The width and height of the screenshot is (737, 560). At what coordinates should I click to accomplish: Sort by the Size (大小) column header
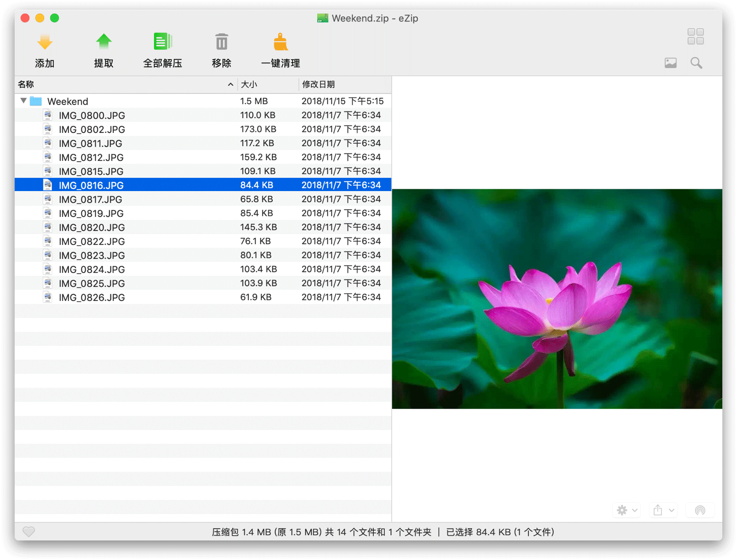pos(249,85)
